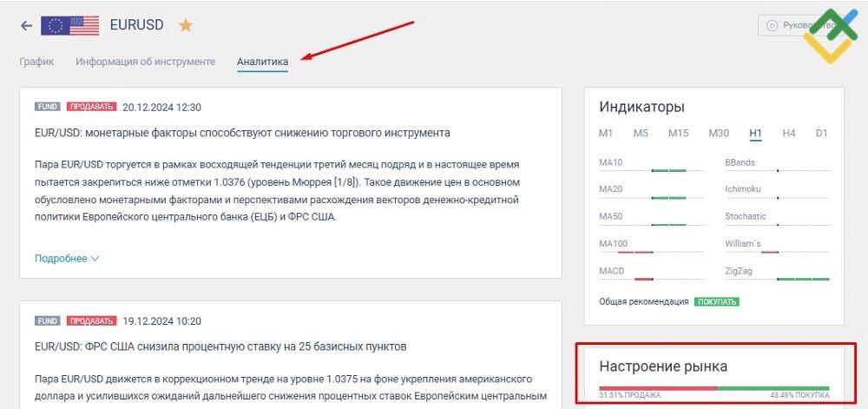The width and height of the screenshot is (868, 409).
Task: Open Информация об инструменте tab
Action: click(x=145, y=62)
